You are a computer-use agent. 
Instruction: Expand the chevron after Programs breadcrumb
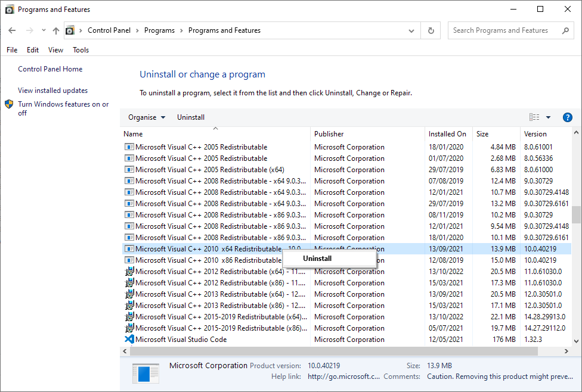pyautogui.click(x=181, y=30)
